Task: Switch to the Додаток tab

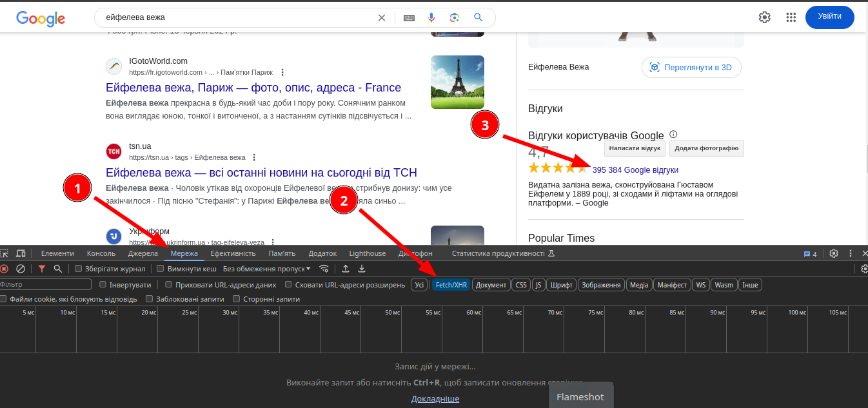Action: [322, 253]
